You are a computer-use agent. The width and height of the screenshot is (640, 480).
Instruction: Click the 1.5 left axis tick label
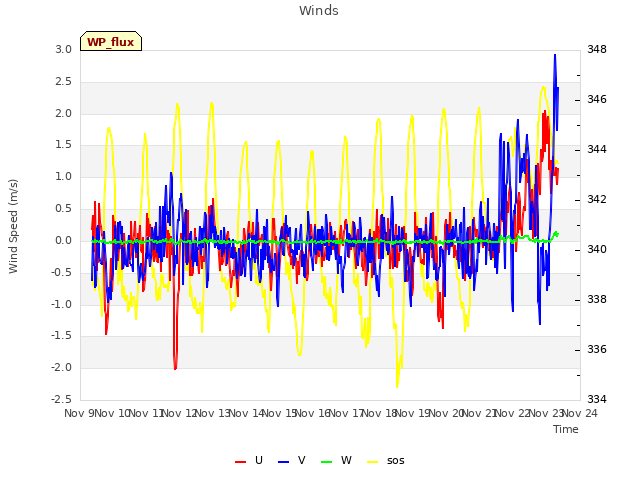point(64,144)
